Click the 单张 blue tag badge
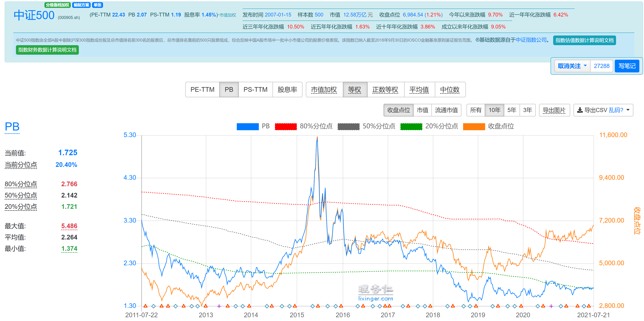 pos(97,5)
